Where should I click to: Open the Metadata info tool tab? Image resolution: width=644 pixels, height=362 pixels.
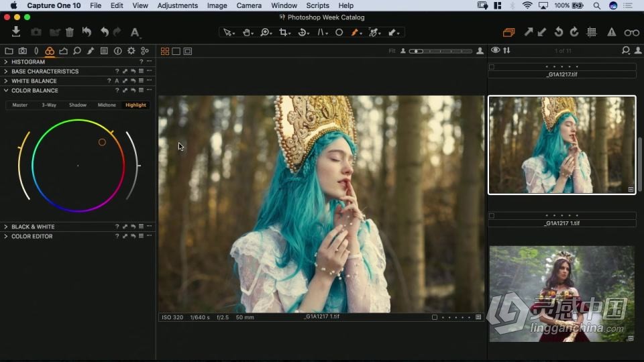pos(117,51)
